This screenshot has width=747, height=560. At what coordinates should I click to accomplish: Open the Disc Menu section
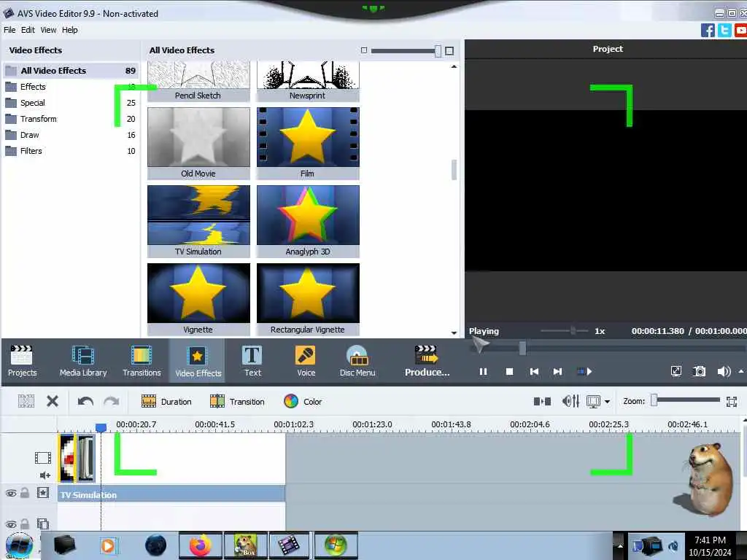click(357, 361)
